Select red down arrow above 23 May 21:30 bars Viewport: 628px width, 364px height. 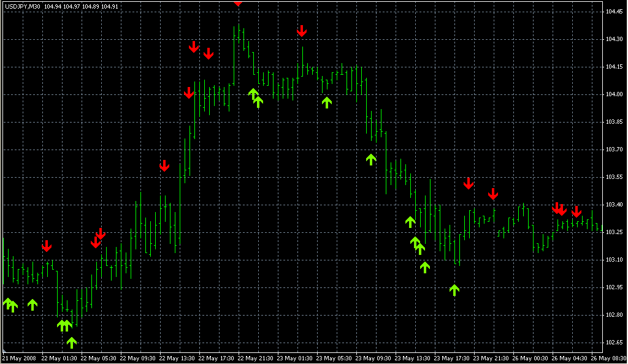493,194
